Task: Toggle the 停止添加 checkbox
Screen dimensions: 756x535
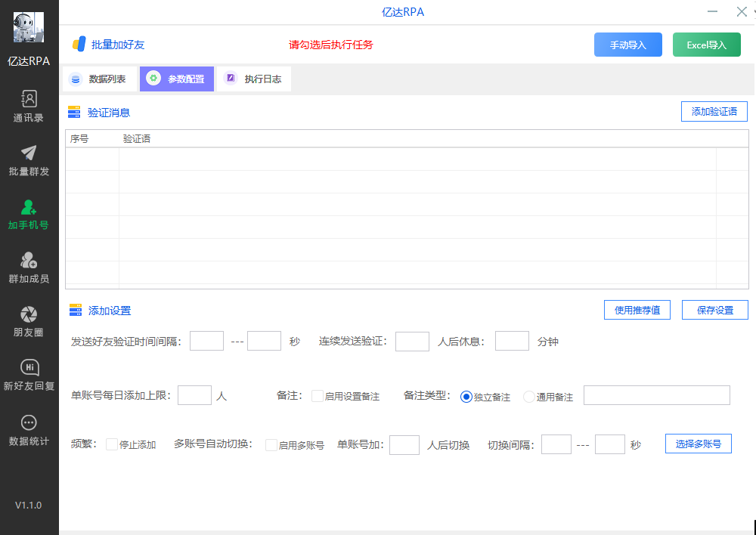Action: 112,444
